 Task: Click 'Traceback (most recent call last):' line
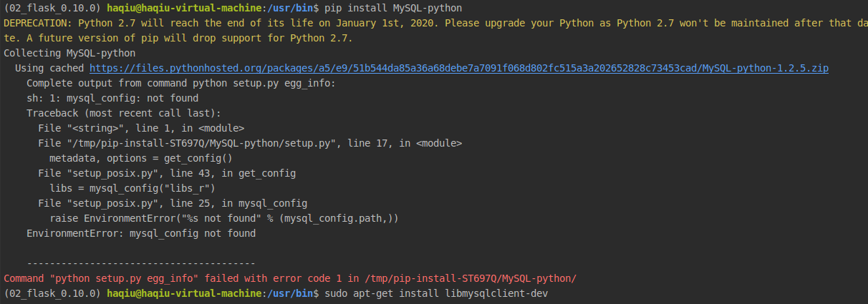124,113
